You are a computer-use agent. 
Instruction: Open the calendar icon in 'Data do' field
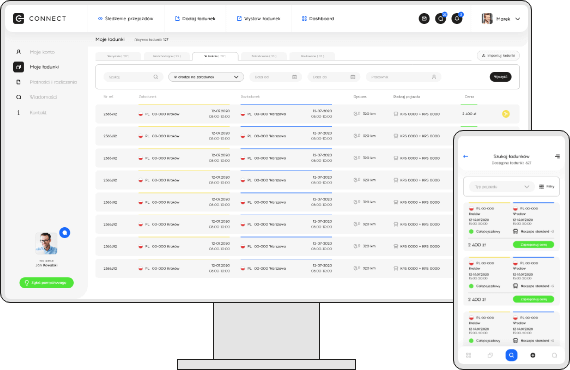point(353,77)
